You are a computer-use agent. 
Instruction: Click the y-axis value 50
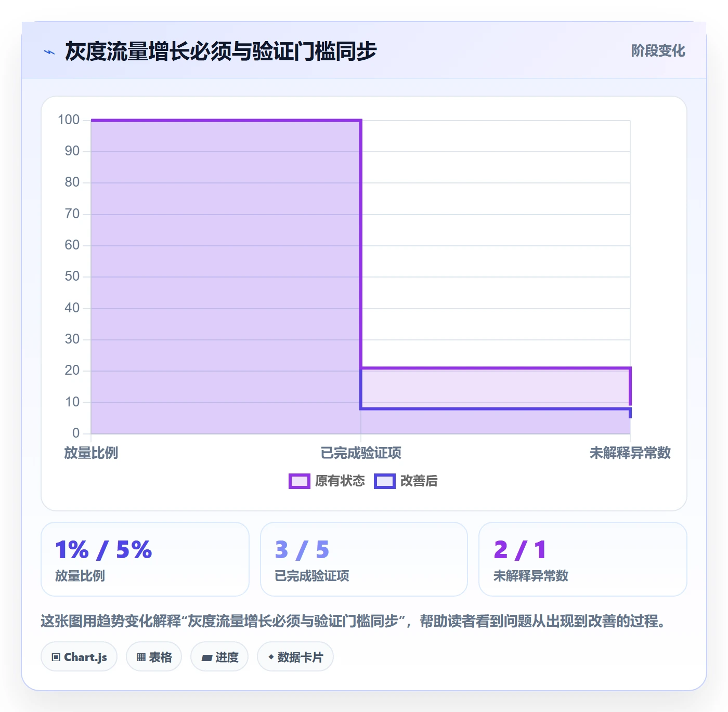[x=72, y=276]
